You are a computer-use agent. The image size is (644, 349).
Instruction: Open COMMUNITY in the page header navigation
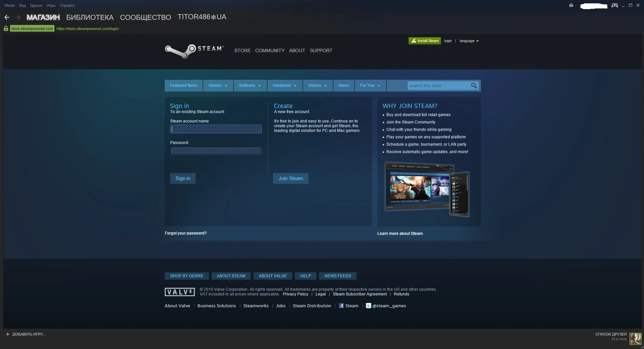click(x=270, y=50)
